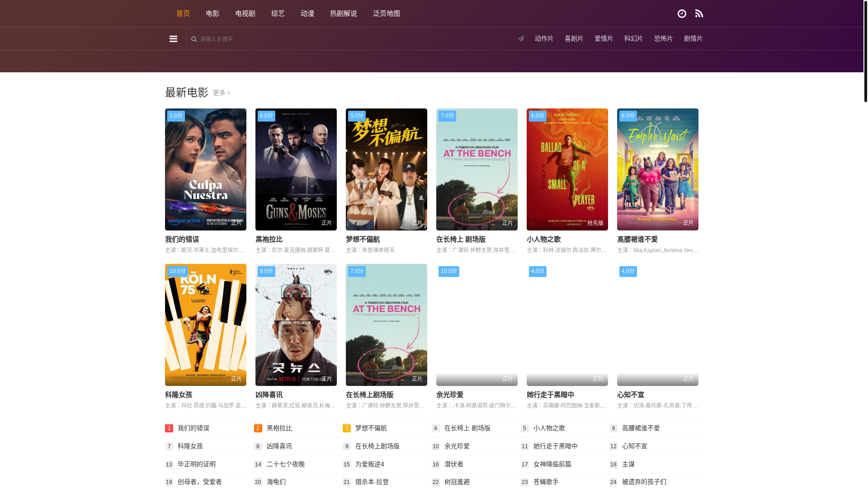The height and width of the screenshot is (488, 868).
Task: Open the 泛页地图 nav tab
Action: [387, 14]
